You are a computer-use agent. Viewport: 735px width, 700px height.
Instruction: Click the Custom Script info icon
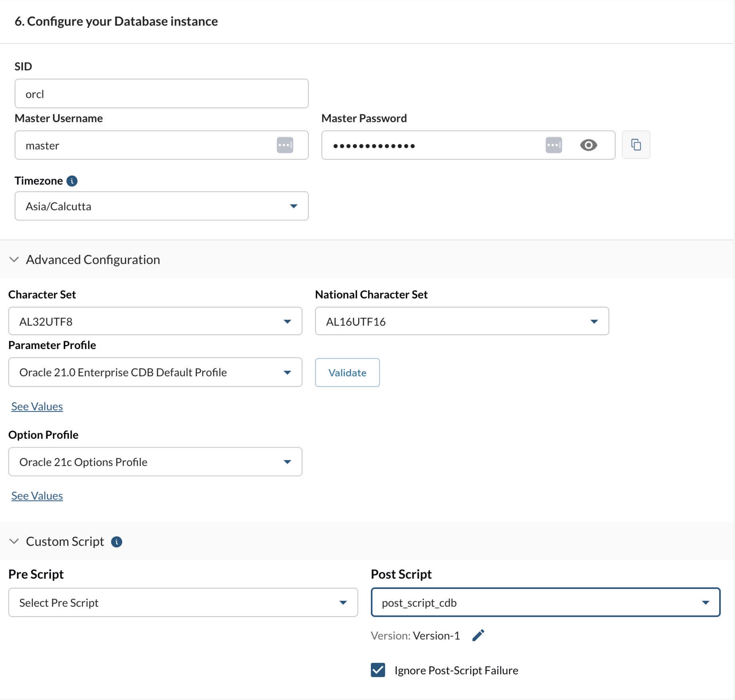(x=117, y=542)
